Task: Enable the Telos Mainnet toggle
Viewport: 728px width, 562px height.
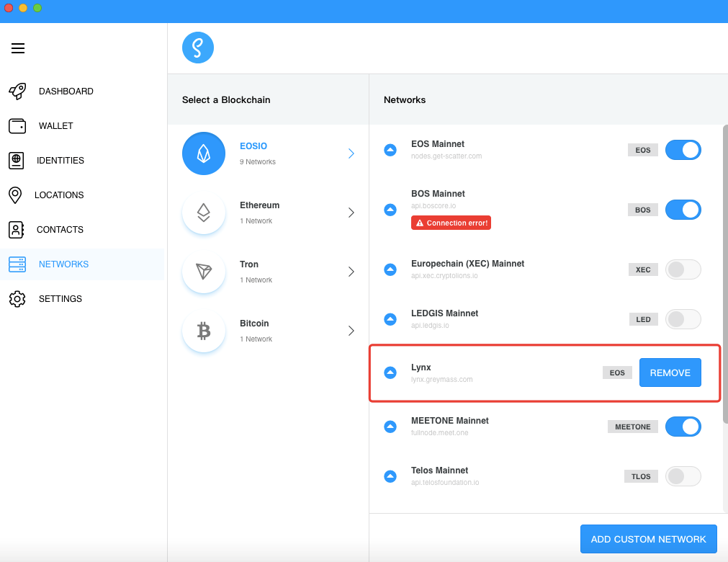Action: point(683,476)
